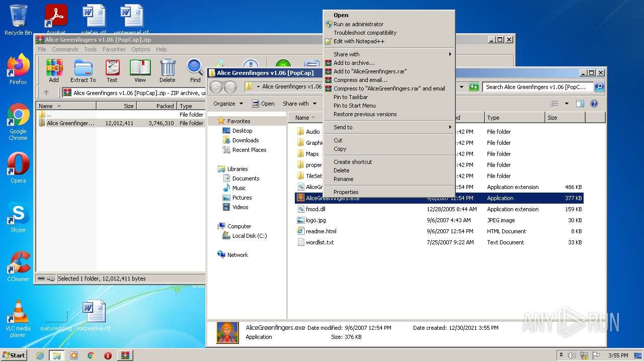Click Explorer forward navigation button

pos(230,87)
